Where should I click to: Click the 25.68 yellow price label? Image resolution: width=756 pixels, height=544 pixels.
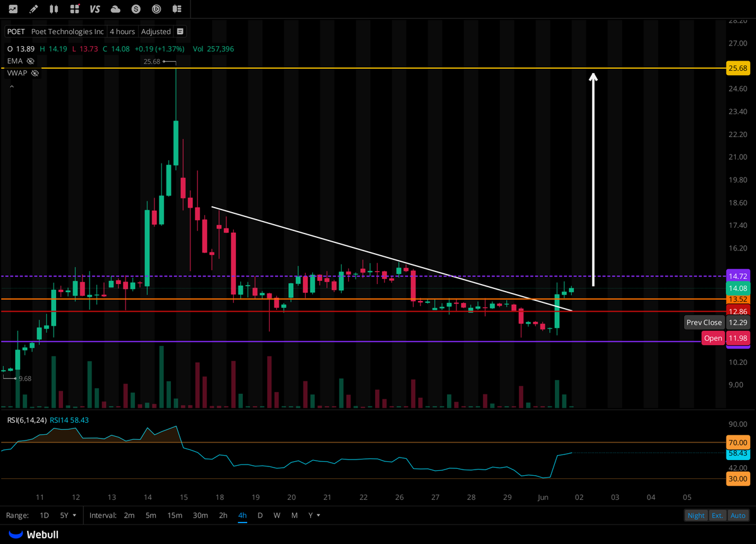pos(738,68)
